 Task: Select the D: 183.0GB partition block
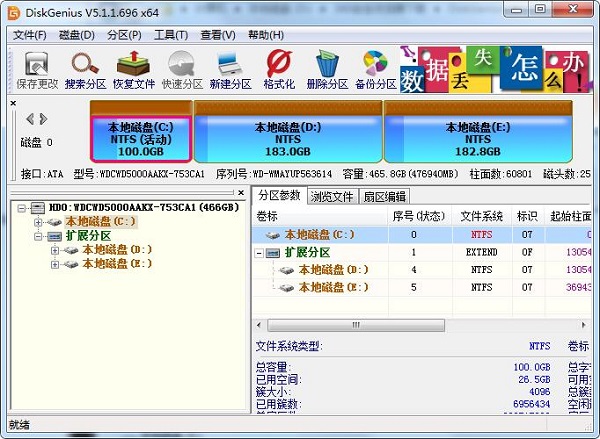tap(288, 132)
